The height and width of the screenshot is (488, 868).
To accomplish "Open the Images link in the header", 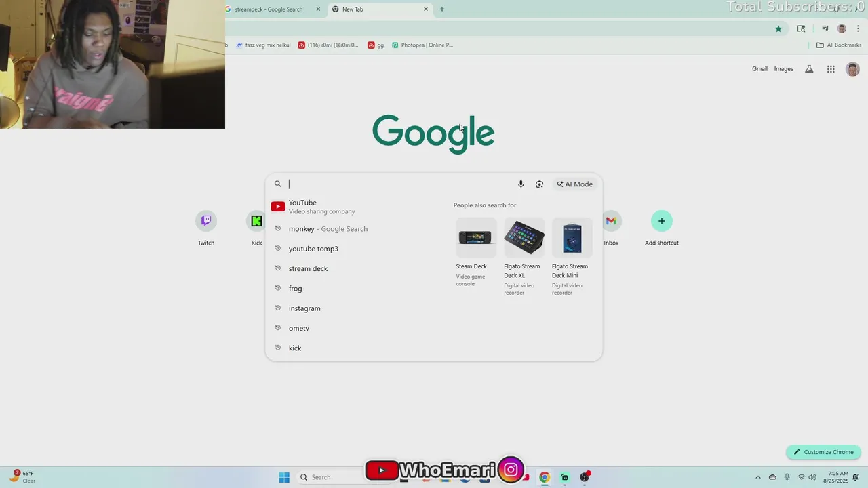I will [784, 69].
